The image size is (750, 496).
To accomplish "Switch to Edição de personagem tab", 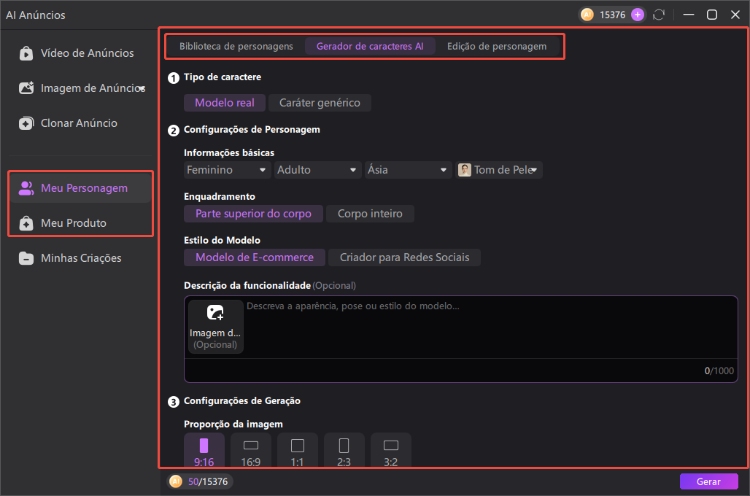I will 497,46.
